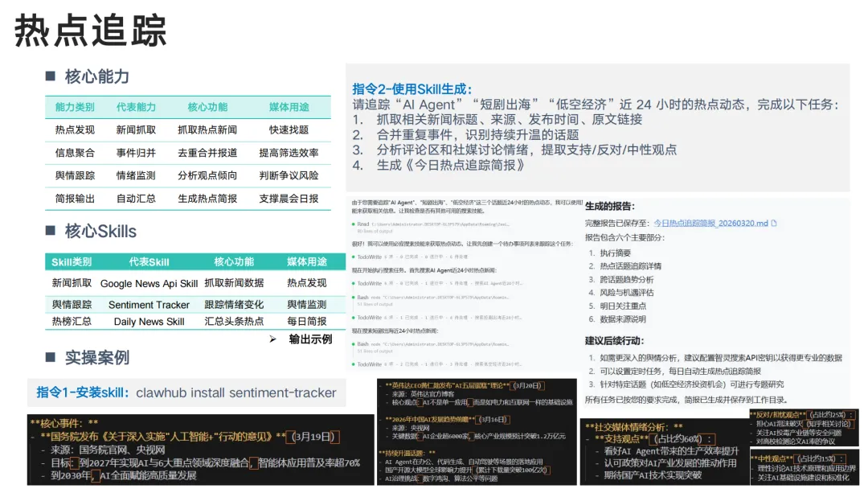Viewport: 868px width, 489px height.
Task: Select the 跨话题趋势分析 list item
Action: [x=627, y=280]
